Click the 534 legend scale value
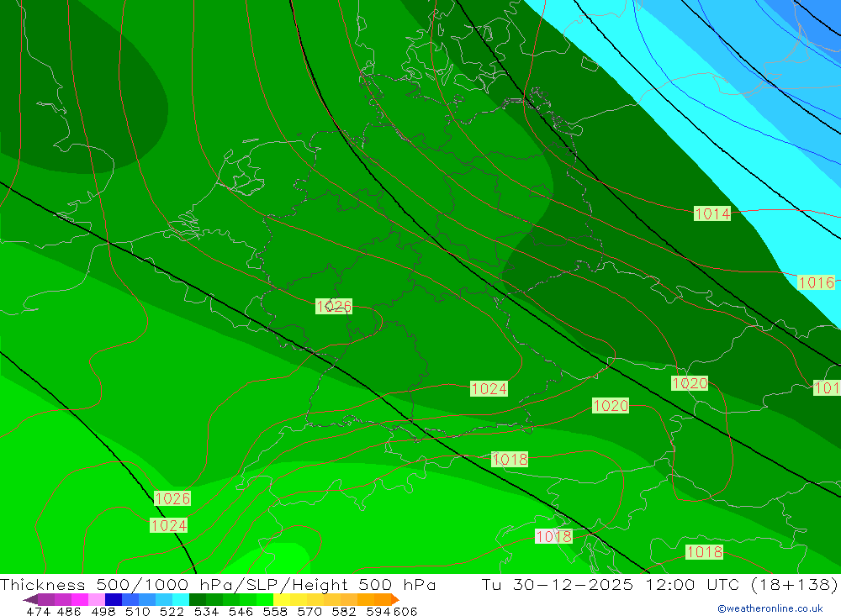The height and width of the screenshot is (616, 841). point(206,612)
